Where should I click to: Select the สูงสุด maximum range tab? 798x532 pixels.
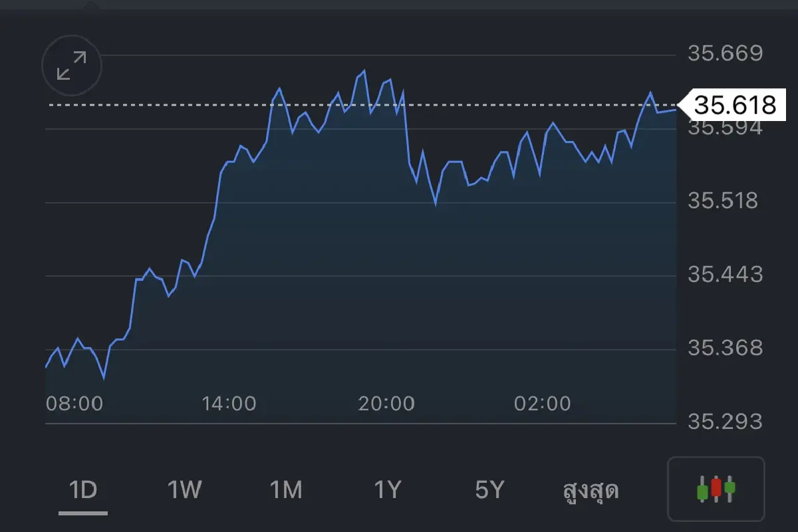pos(591,491)
